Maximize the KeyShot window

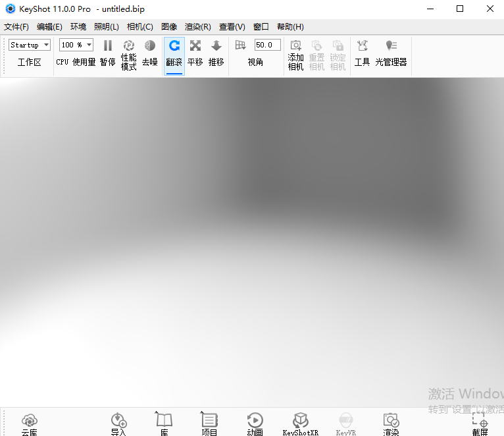(x=460, y=9)
